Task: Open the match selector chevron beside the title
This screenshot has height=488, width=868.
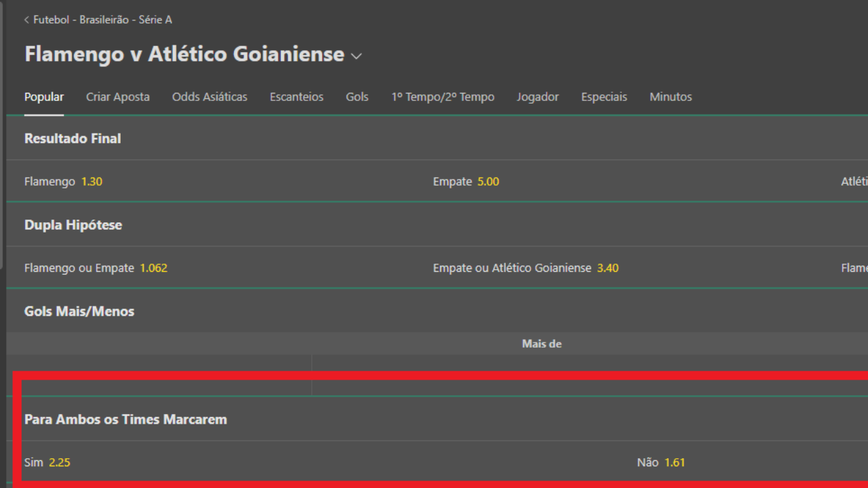Action: pos(357,56)
